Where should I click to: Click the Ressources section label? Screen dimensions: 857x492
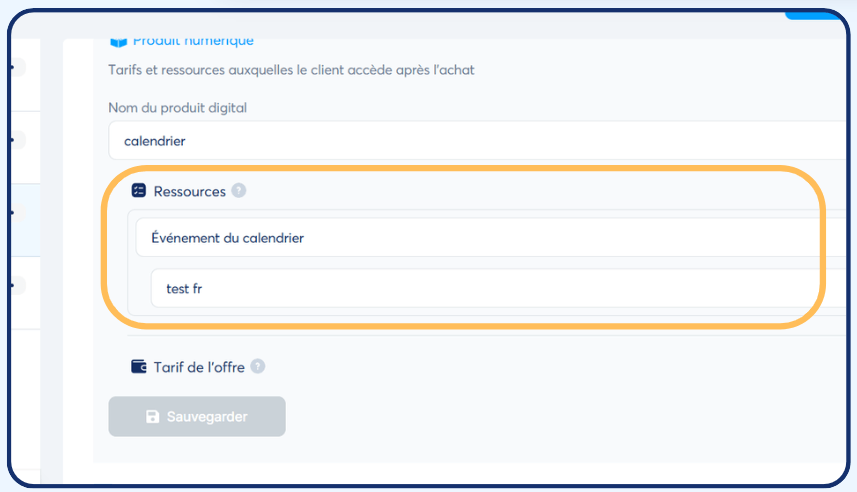tap(189, 191)
